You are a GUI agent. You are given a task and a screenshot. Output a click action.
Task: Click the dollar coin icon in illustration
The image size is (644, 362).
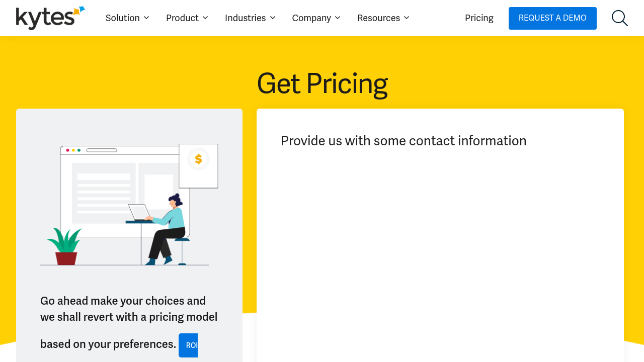point(198,159)
